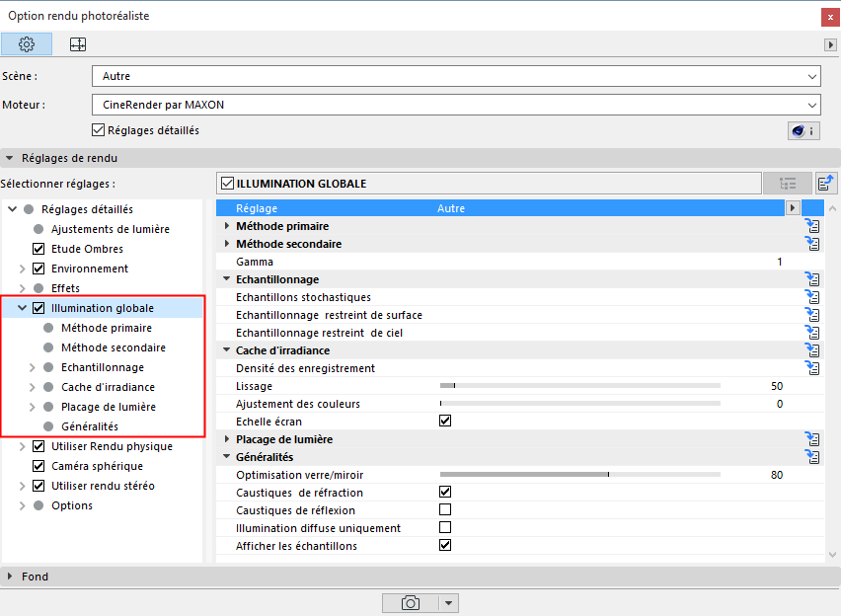Image resolution: width=841 pixels, height=616 pixels.
Task: Toggle the Environnement tree checkbox
Action: pyautogui.click(x=38, y=269)
